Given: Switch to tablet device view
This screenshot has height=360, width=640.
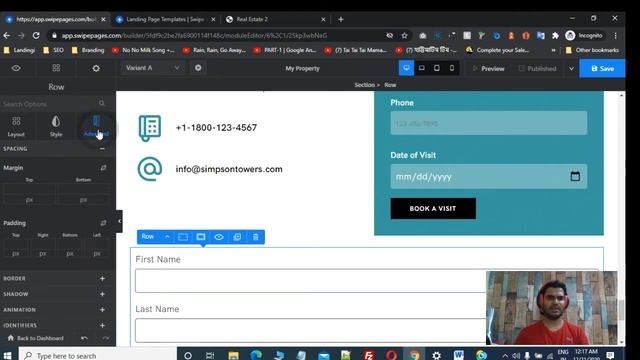Looking at the screenshot, I should click(x=437, y=68).
